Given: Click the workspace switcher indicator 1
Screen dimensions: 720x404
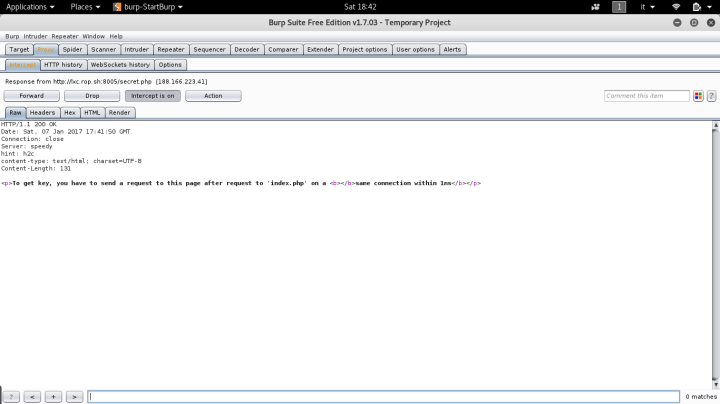Looking at the screenshot, I should point(620,7).
